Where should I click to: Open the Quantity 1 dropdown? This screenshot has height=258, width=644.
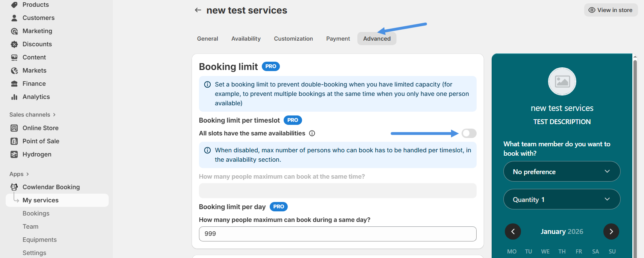pos(562,199)
